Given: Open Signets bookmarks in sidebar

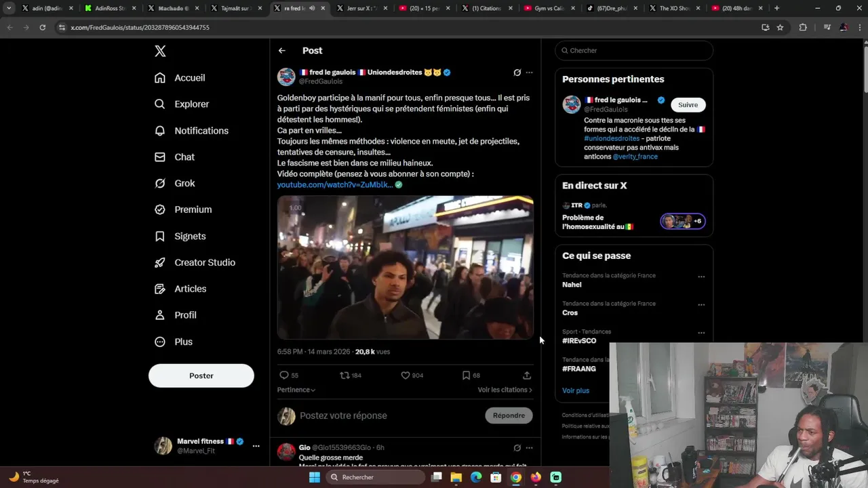Looking at the screenshot, I should click(180, 237).
